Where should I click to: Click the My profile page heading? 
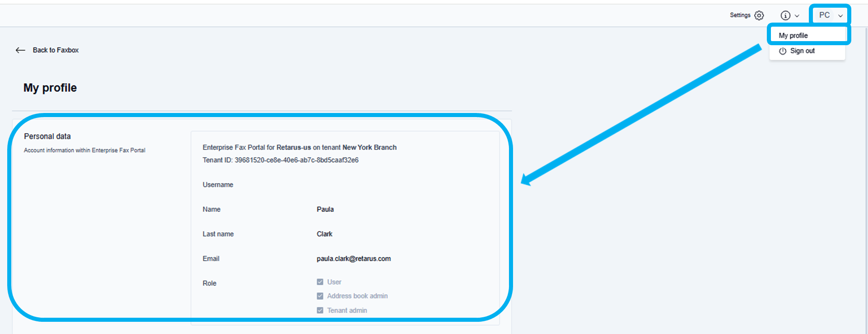[x=50, y=88]
